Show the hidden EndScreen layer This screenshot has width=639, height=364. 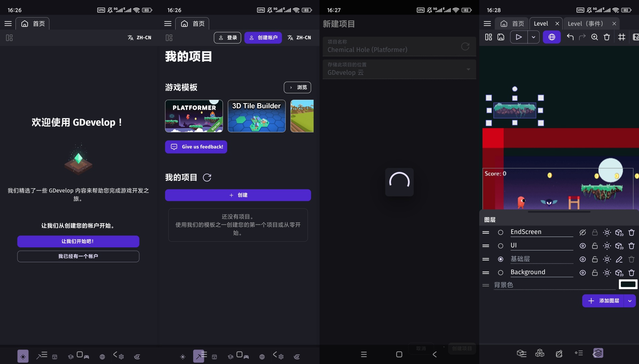pos(582,232)
